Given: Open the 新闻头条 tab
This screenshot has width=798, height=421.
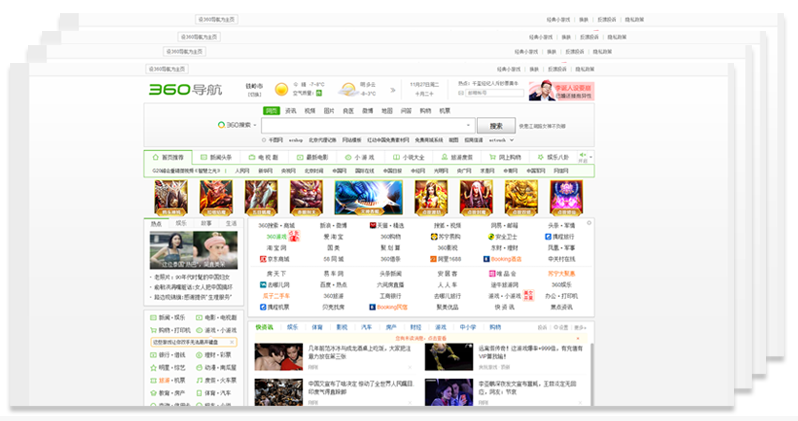Looking at the screenshot, I should [x=216, y=157].
